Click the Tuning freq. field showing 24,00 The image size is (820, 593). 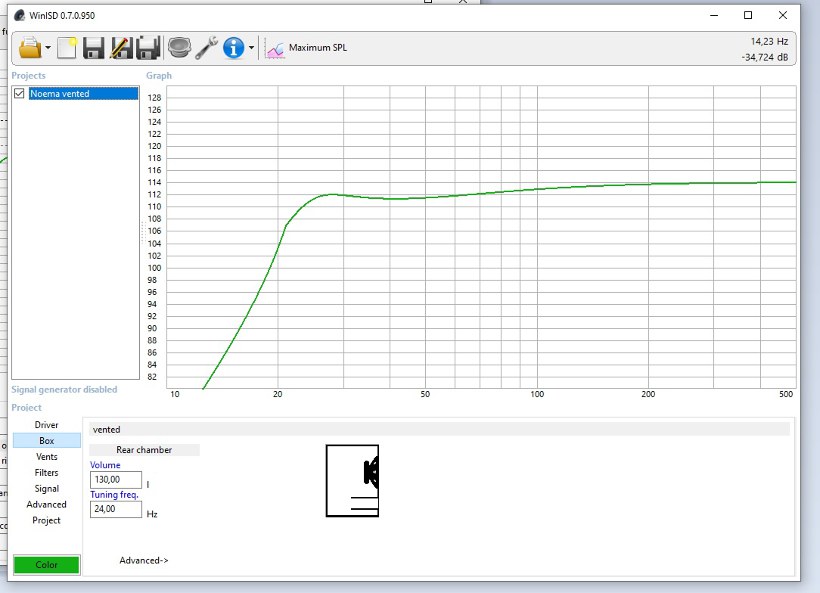point(116,509)
